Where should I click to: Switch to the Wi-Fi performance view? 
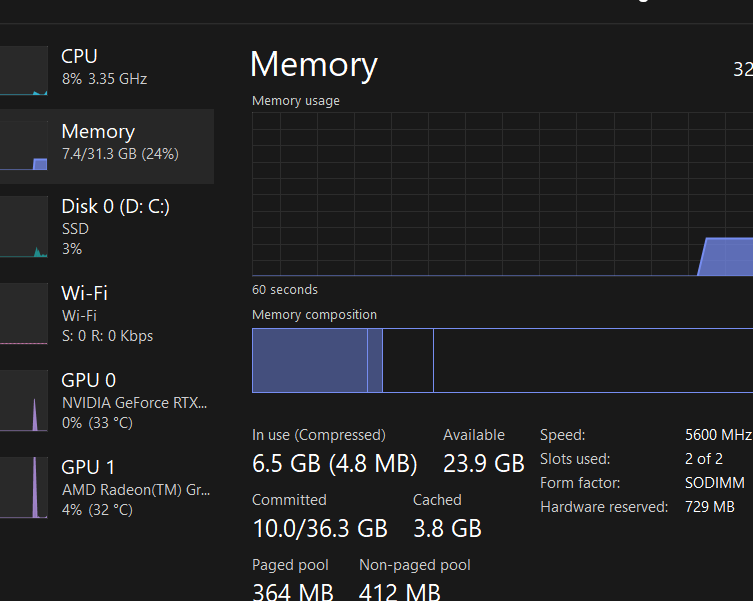point(107,313)
